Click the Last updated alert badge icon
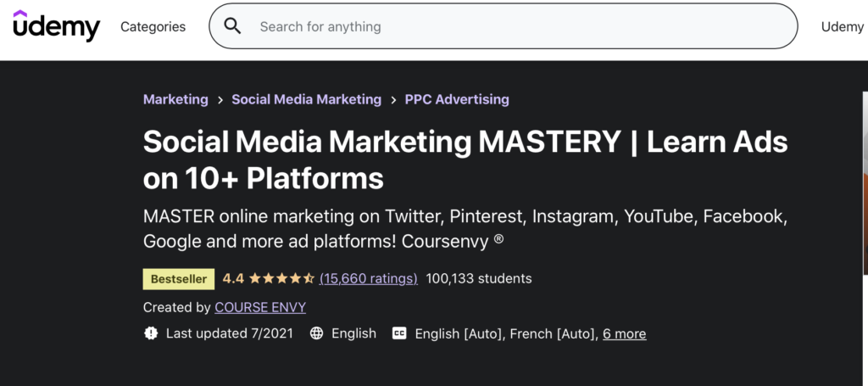The image size is (868, 386). click(151, 333)
